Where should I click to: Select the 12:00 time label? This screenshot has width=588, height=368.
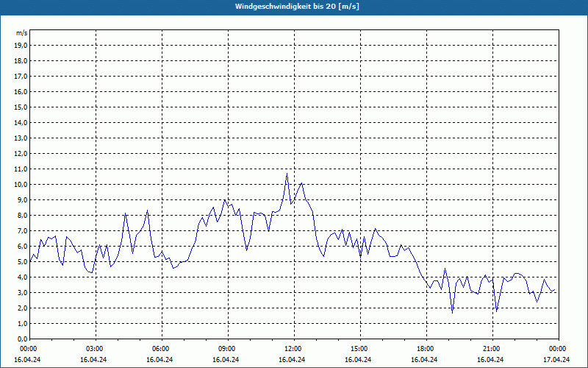294,349
